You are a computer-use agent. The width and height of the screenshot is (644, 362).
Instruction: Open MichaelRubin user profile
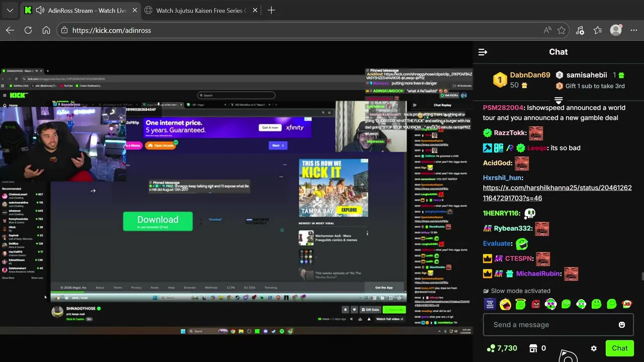click(538, 274)
